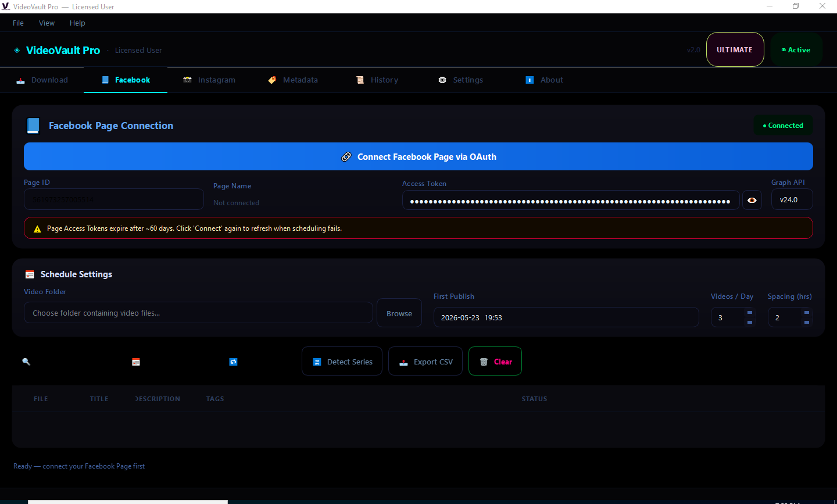Click the Page ID input field
The width and height of the screenshot is (837, 504).
[x=114, y=199]
